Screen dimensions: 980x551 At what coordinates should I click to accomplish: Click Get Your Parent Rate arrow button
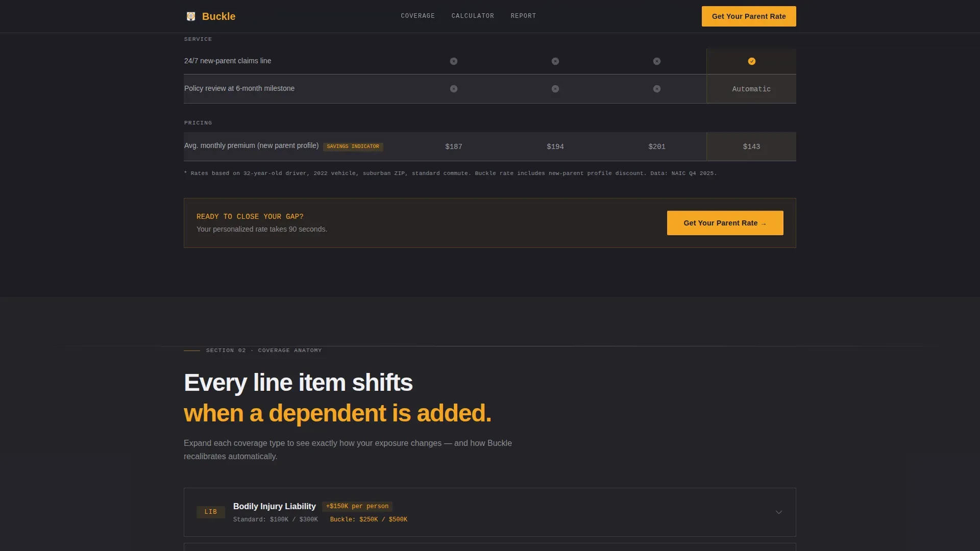(725, 223)
